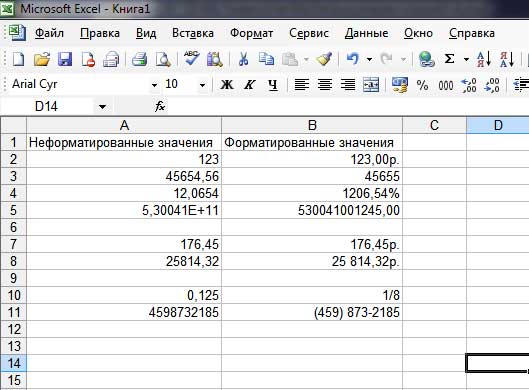Screen dimensions: 529x390
Task: Sort ascending with the A-Я icon
Action: coord(484,59)
